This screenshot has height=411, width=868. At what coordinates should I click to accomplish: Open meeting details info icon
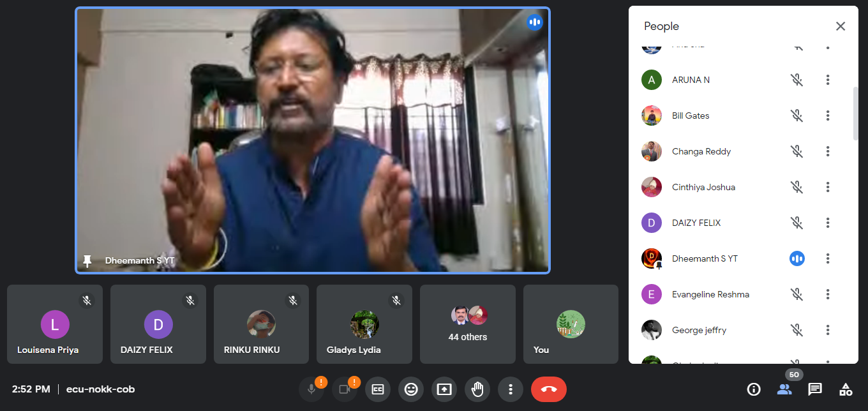[754, 389]
